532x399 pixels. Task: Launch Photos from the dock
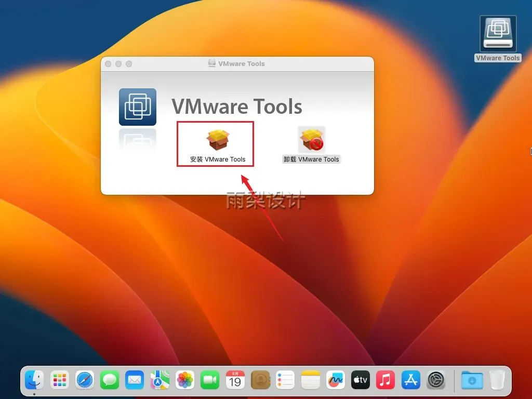coord(185,380)
